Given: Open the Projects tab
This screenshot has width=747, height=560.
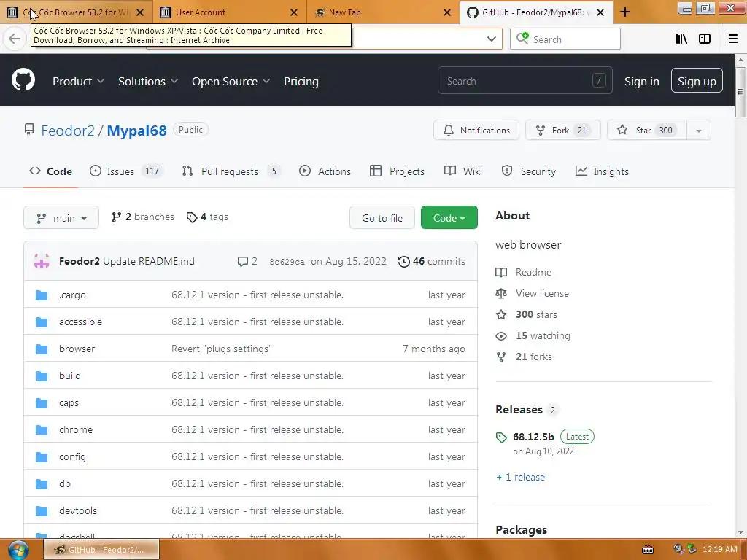Looking at the screenshot, I should tap(397, 171).
